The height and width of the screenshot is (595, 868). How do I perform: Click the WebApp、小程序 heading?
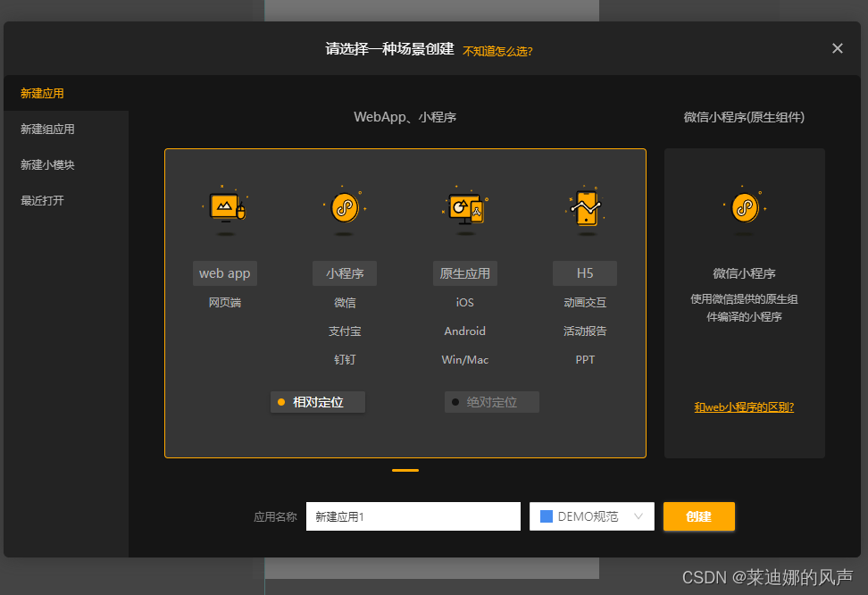(405, 117)
